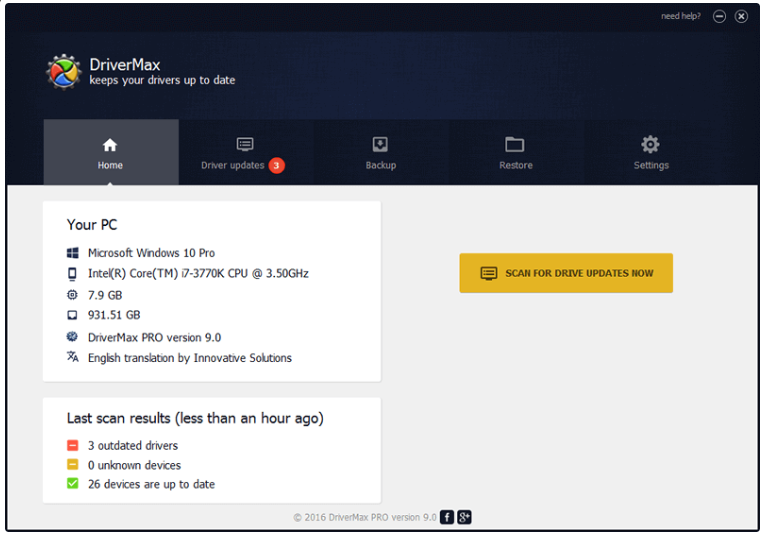The image size is (765, 533).
Task: Click 'keeps your drivers up to date' tagline
Action: (x=162, y=80)
